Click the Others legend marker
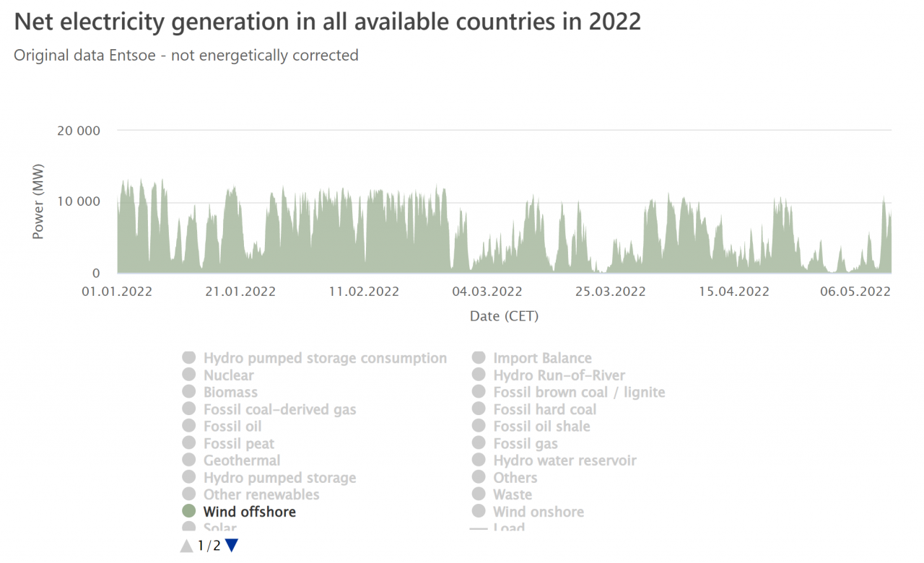Image resolution: width=924 pixels, height=563 pixels. coord(479,477)
